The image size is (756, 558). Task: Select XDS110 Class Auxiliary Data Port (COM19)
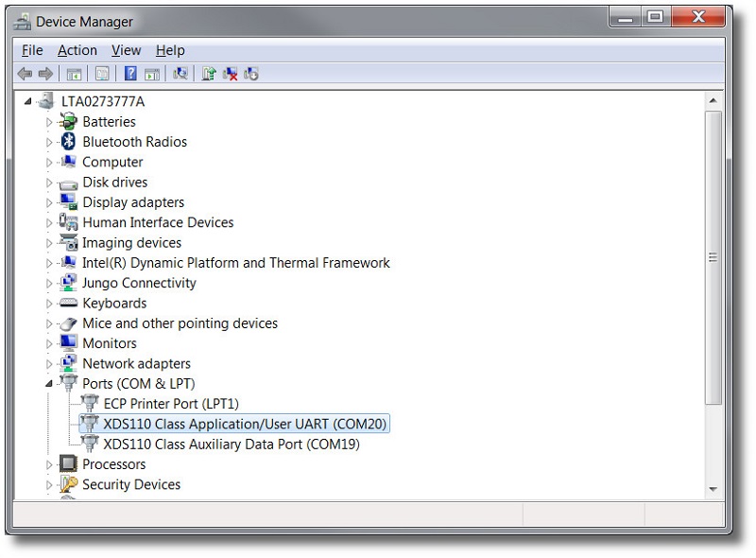tap(231, 444)
